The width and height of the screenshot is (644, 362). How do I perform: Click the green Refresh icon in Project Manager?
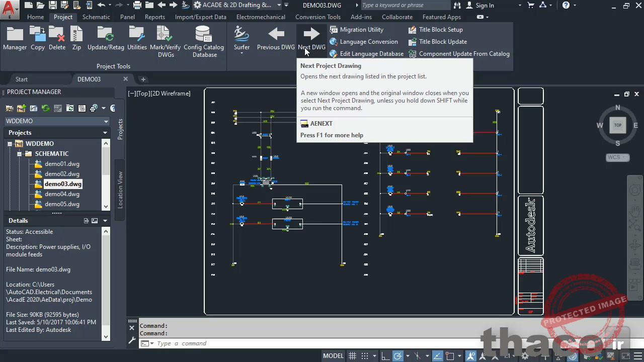pos(45,108)
